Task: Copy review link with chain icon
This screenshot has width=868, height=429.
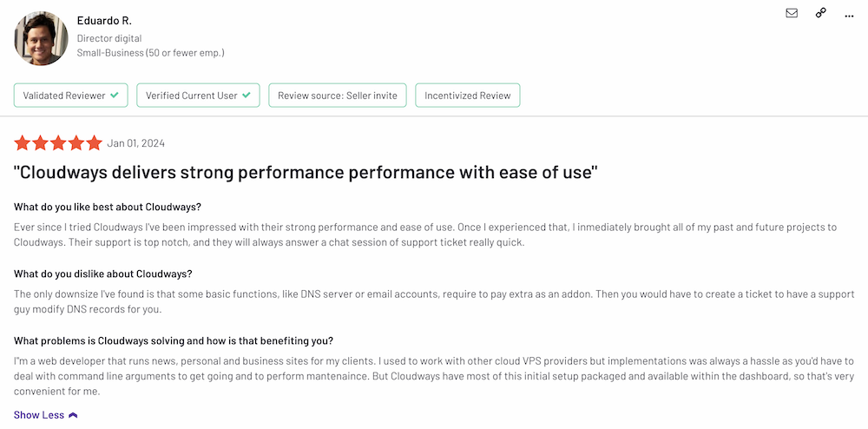Action: (820, 13)
